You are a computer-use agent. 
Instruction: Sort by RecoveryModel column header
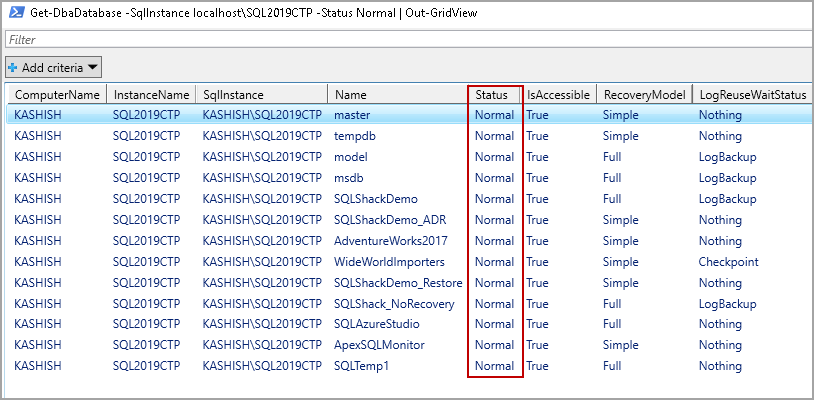point(644,94)
